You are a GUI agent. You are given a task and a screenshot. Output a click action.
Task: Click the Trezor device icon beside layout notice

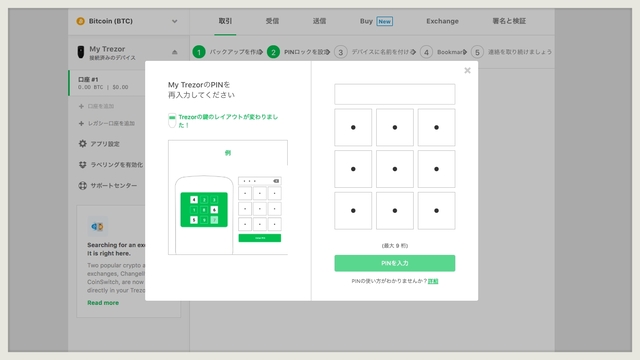tap(172, 120)
